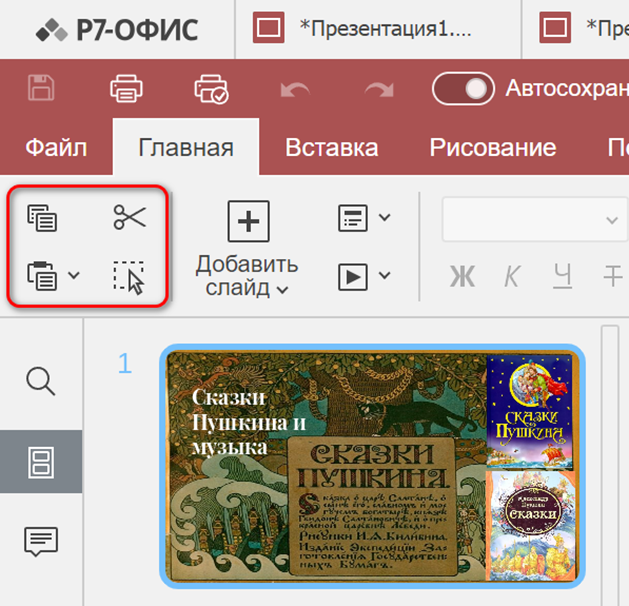Viewport: 629px width, 606px height.
Task: Expand the Paste options arrow
Action: click(74, 275)
